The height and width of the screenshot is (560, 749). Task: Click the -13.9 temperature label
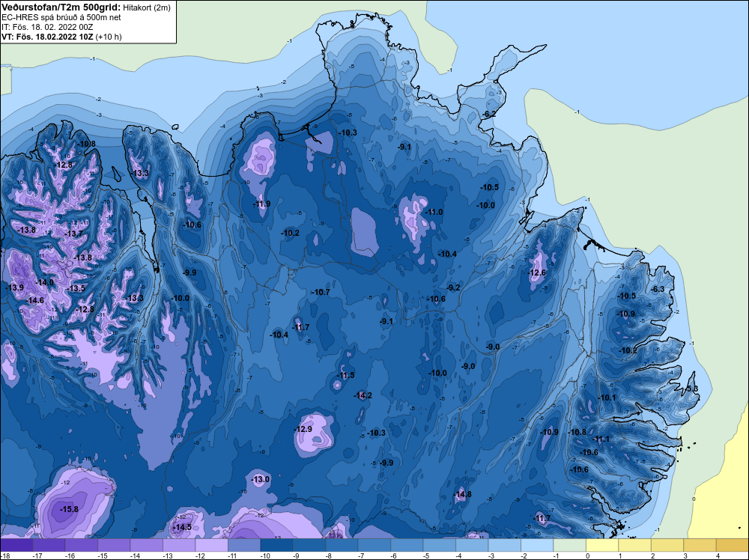(14, 287)
